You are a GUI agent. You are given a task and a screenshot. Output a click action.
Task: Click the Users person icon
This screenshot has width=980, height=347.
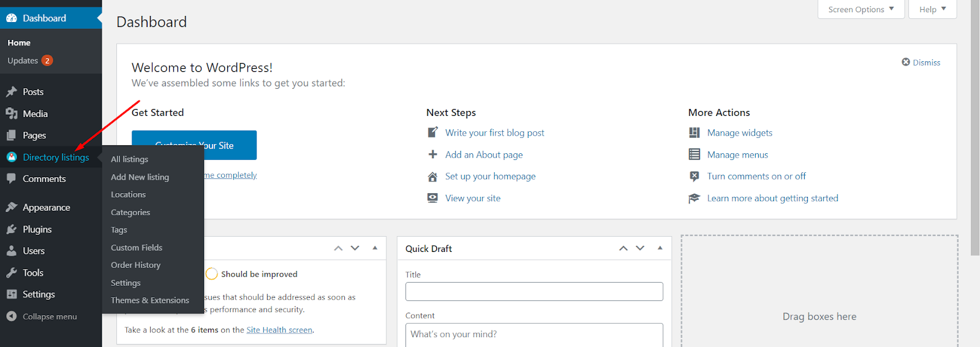[x=12, y=251]
